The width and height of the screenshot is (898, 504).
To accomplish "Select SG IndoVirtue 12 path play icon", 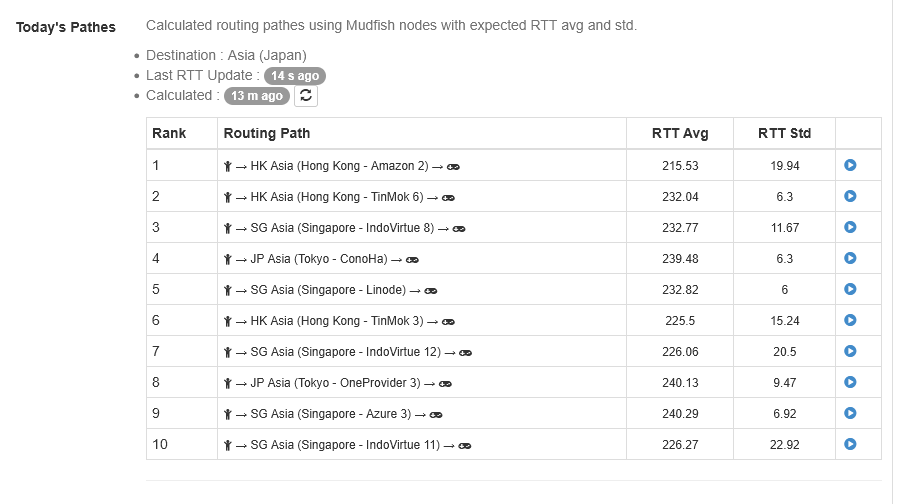I will click(x=850, y=352).
